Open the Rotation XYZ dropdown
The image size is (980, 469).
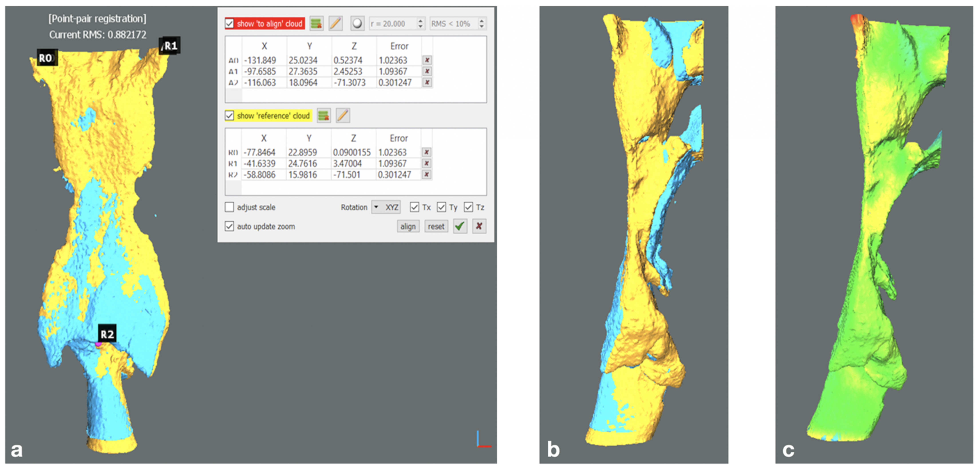click(x=386, y=207)
